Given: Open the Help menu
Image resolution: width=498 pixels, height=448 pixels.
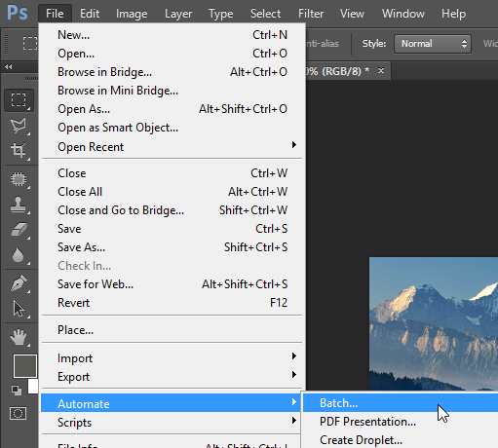Looking at the screenshot, I should pos(453,14).
